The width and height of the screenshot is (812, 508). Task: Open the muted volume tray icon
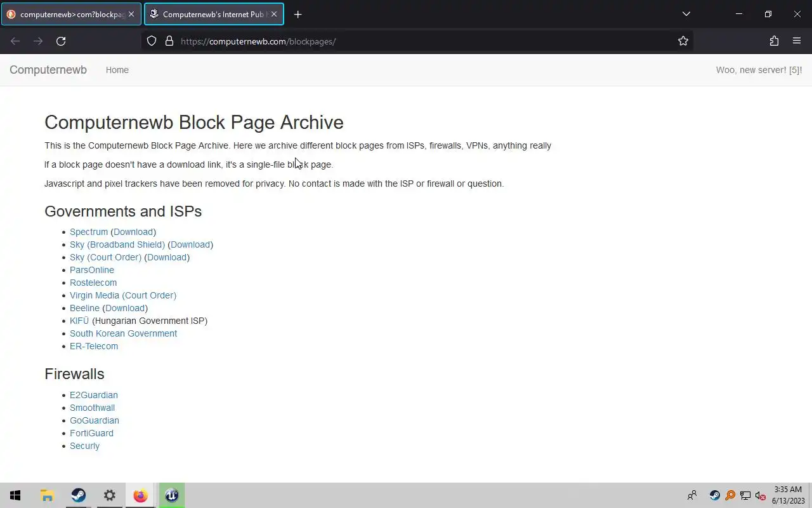(x=761, y=495)
